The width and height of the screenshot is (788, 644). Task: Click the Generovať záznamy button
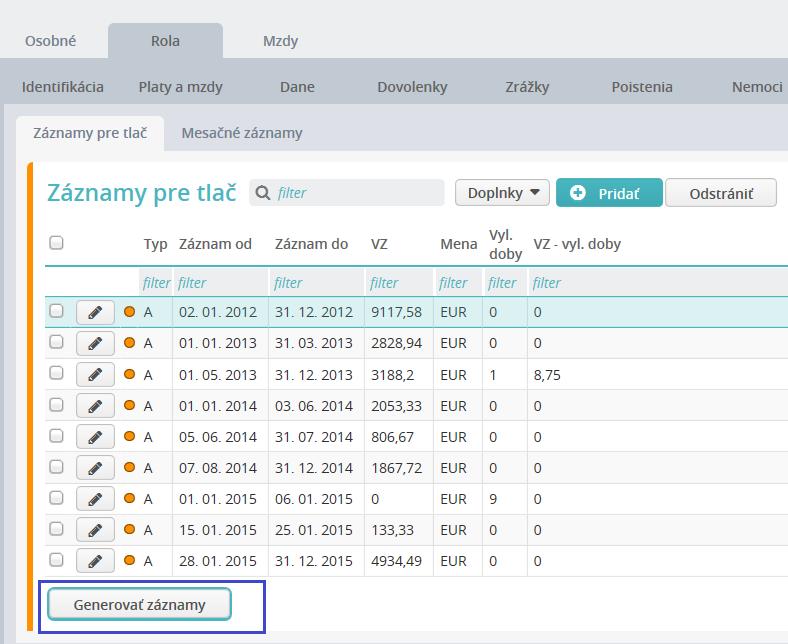139,605
